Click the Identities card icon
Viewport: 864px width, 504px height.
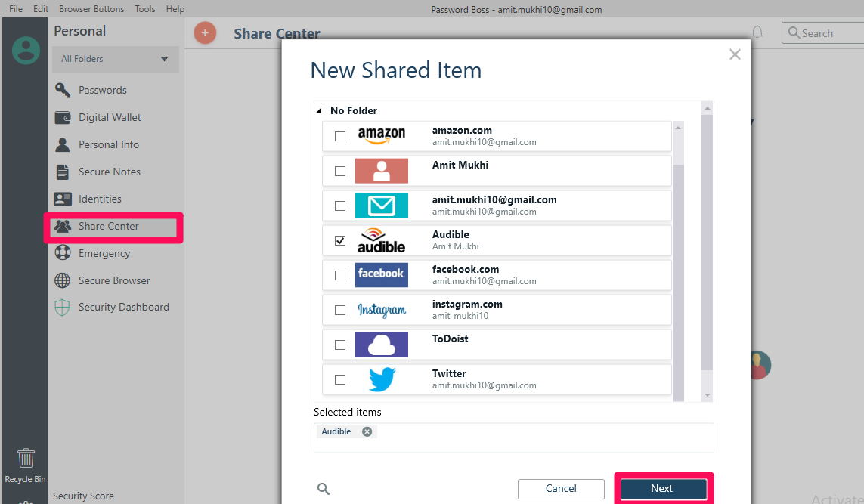click(x=62, y=199)
